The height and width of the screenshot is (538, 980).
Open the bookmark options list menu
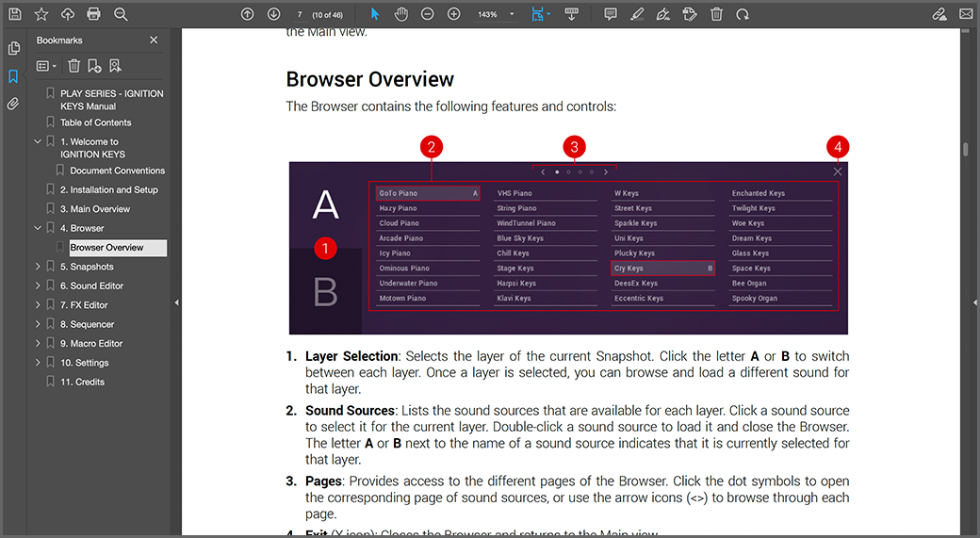point(46,66)
